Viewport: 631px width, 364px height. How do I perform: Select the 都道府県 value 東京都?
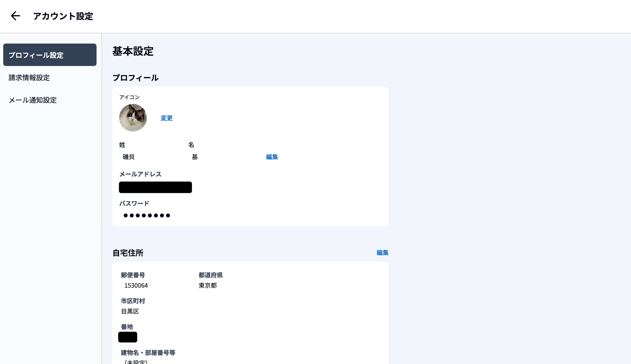pyautogui.click(x=208, y=285)
